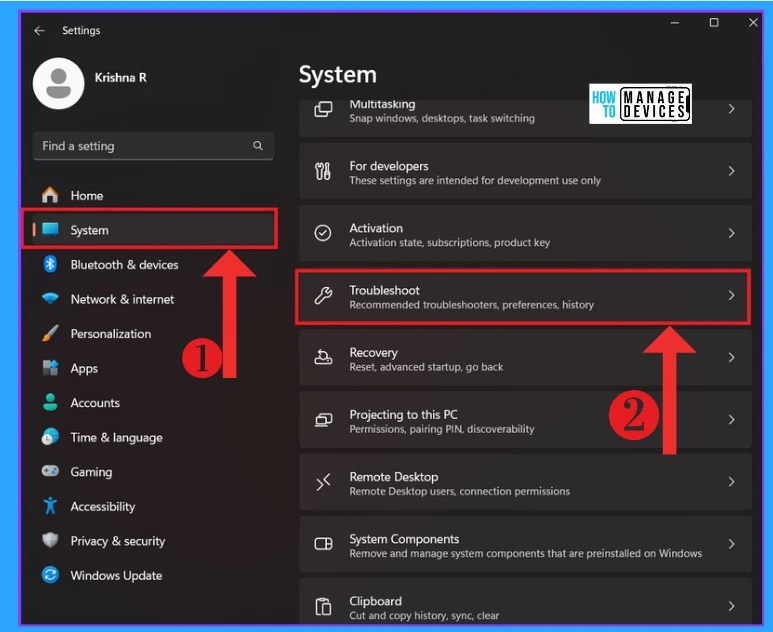Image resolution: width=773 pixels, height=632 pixels.
Task: Click the Activation checkmark icon
Action: (323, 233)
